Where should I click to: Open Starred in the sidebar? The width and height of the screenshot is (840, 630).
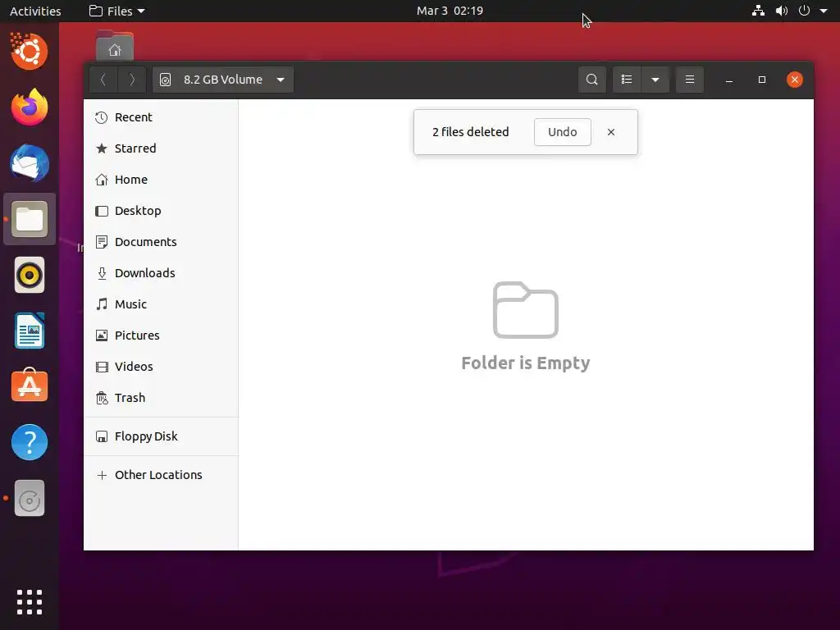tap(161, 148)
